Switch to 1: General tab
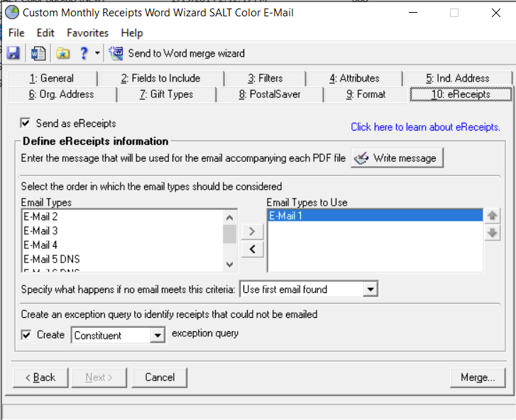The width and height of the screenshot is (516, 420). tap(52, 78)
